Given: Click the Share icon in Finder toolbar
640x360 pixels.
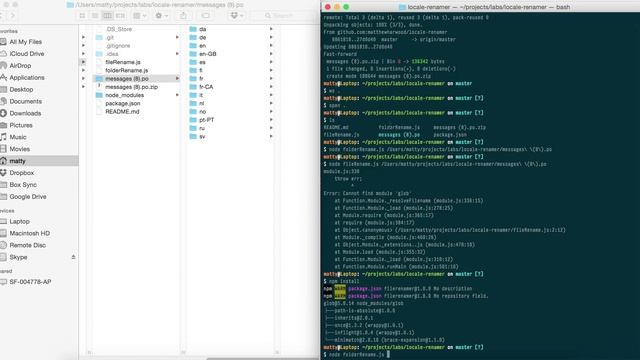Looking at the screenshot, I should click(183, 16).
